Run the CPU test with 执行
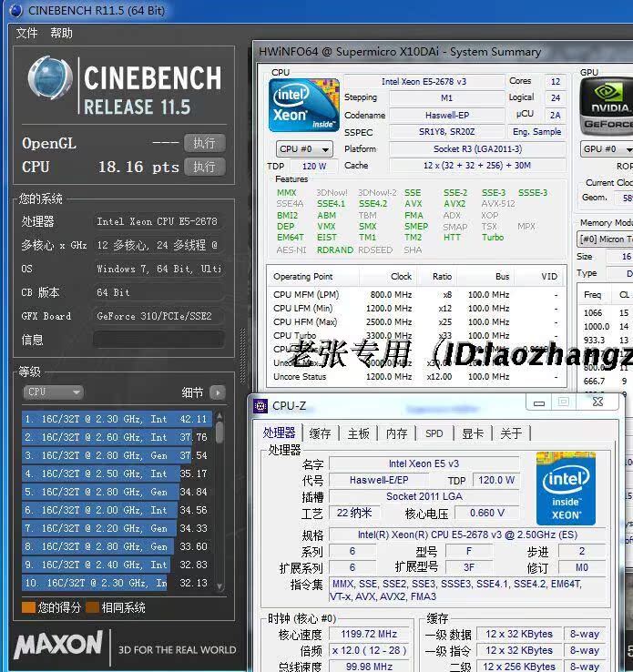 pyautogui.click(x=204, y=167)
